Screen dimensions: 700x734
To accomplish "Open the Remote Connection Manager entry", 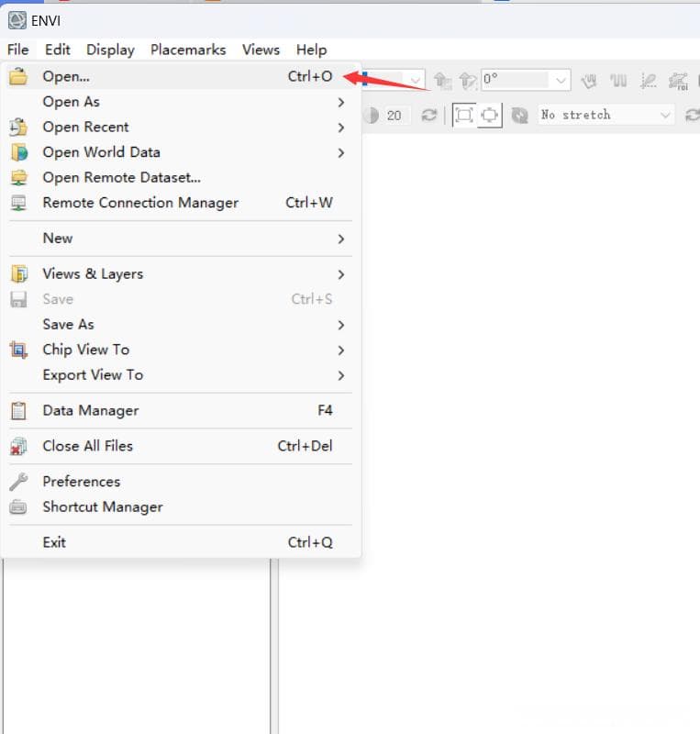I will pos(180,203).
